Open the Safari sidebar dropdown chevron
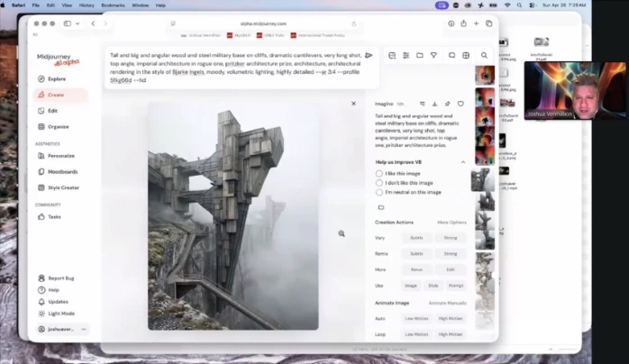 [x=77, y=23]
